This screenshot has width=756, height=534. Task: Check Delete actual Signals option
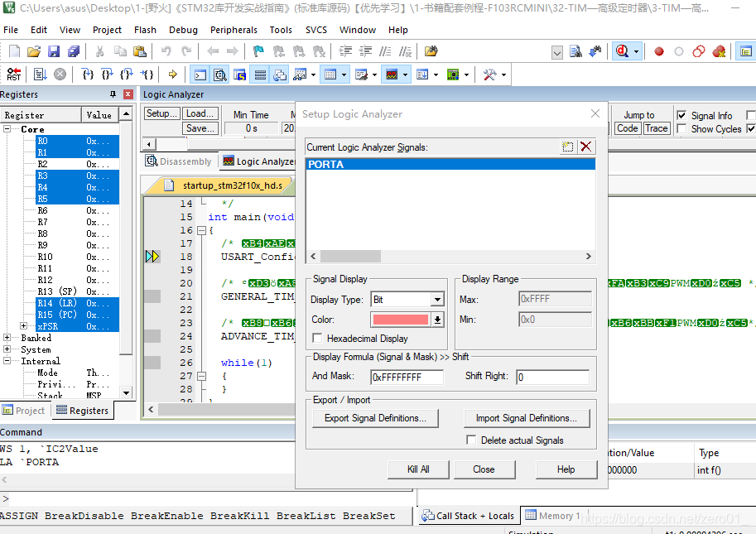point(471,440)
